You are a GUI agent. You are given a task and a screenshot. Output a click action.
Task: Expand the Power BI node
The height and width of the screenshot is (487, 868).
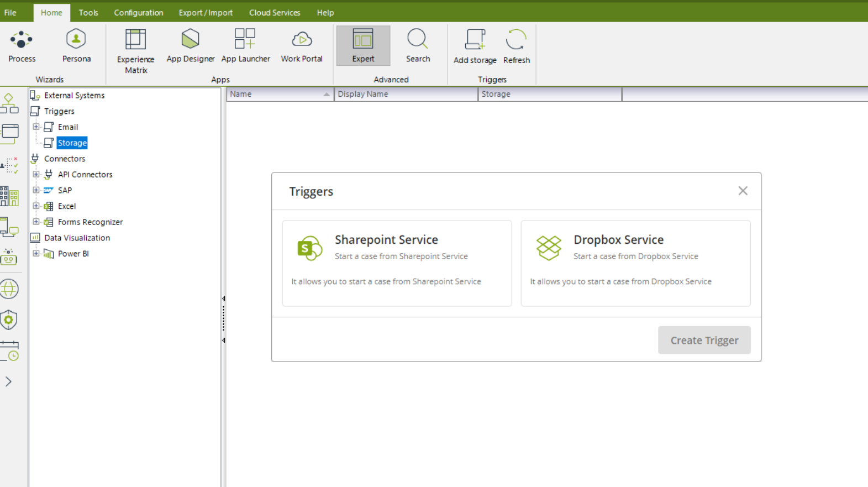[36, 254]
